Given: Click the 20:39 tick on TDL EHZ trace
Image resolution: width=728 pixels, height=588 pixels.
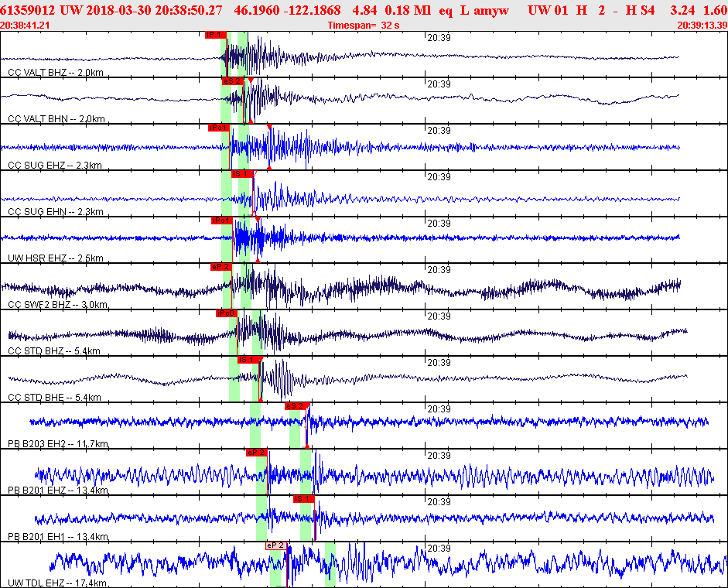Looking at the screenshot, I should [x=439, y=549].
